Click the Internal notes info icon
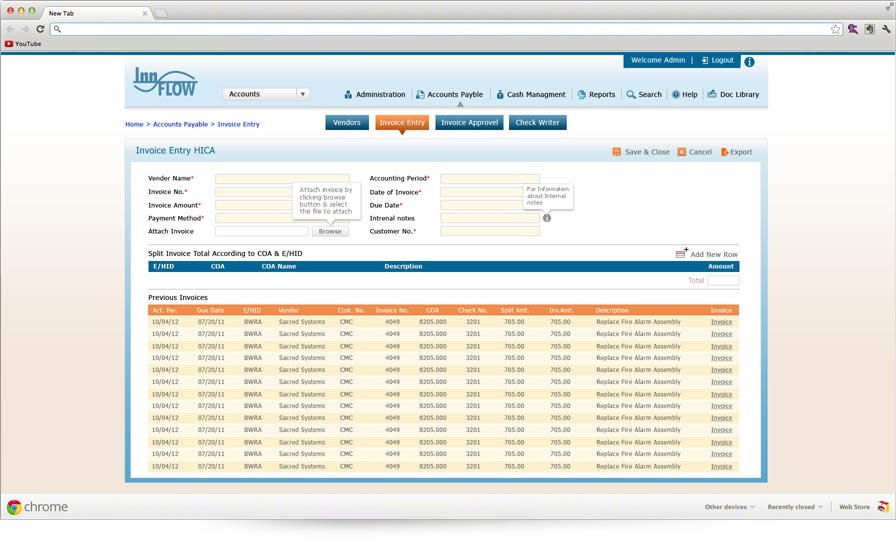Screen dimensions: 896x550 [x=547, y=218]
